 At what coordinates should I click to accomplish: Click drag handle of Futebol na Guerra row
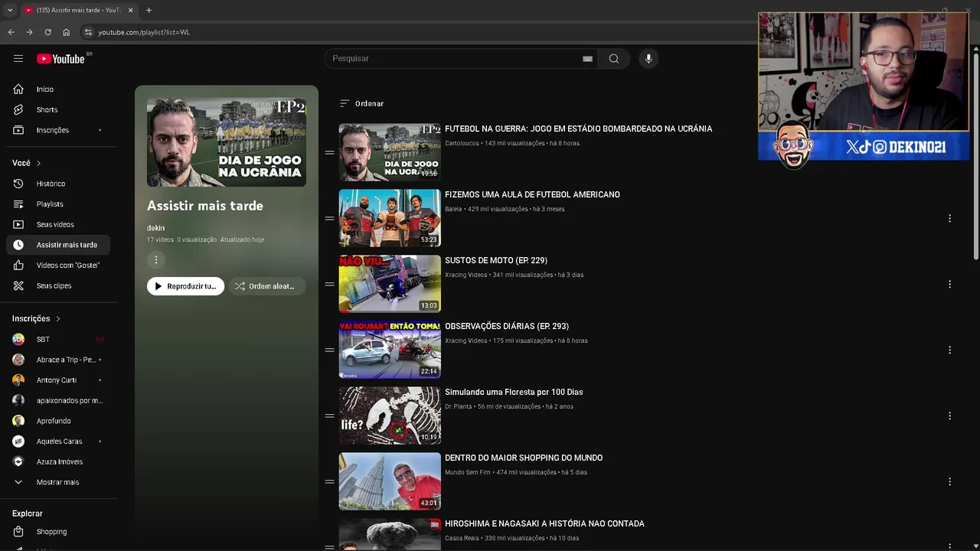click(329, 152)
